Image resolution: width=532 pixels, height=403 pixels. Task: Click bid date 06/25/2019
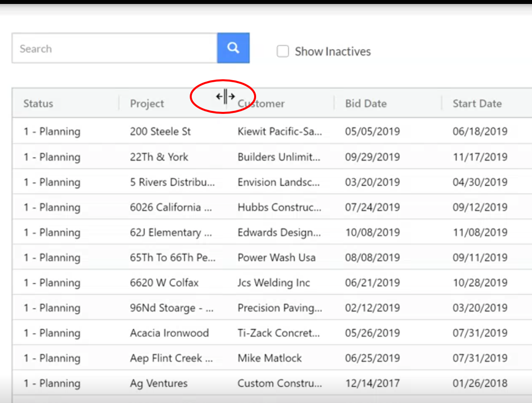372,358
